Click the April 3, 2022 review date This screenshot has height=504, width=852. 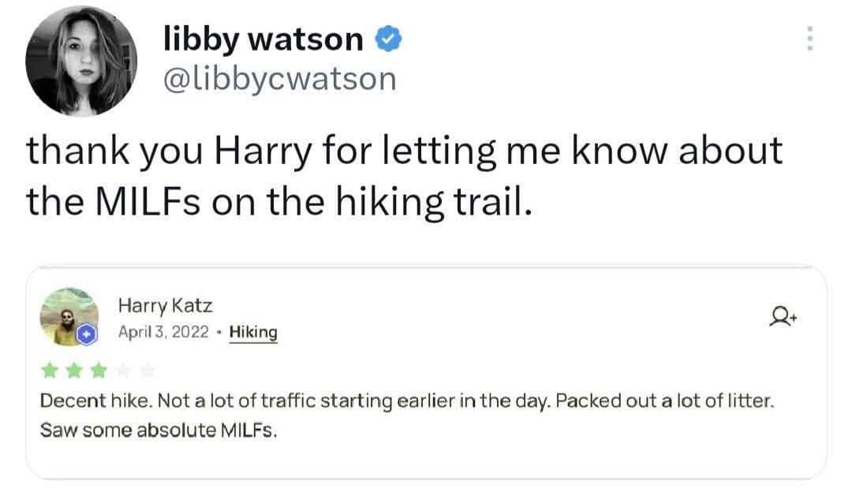click(163, 333)
